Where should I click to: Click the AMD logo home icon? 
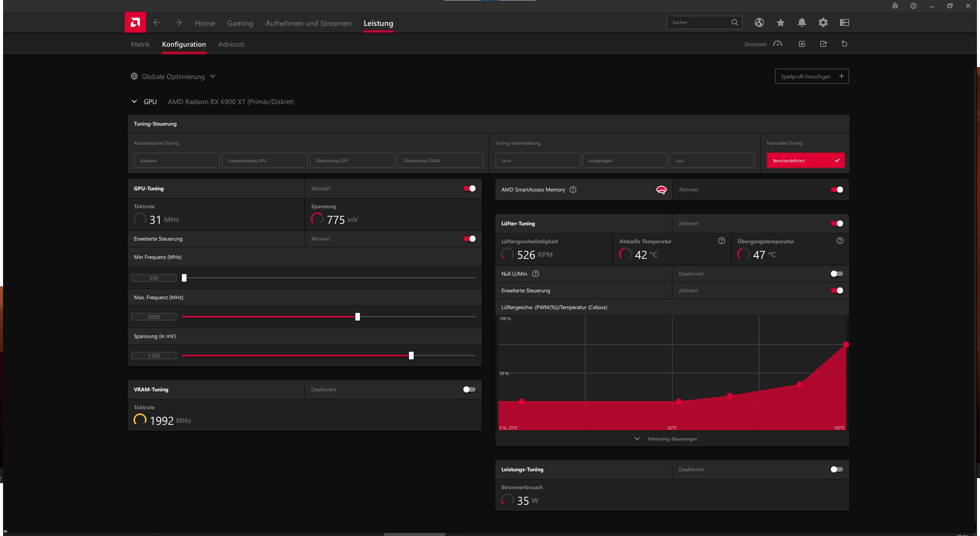coord(135,22)
